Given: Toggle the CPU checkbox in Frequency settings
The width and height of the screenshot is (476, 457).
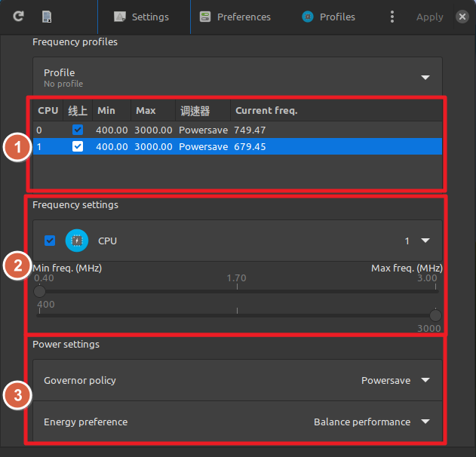Looking at the screenshot, I should coord(50,241).
